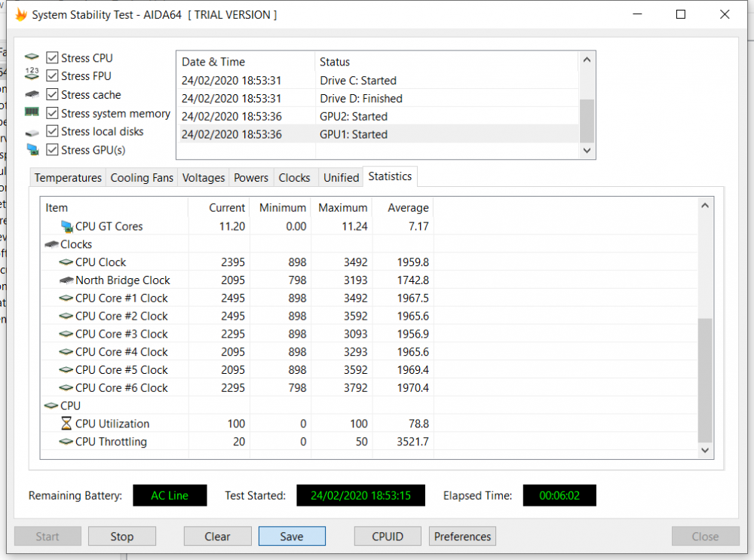Select the 'Drive C: Started' log entry
This screenshot has height=560, width=754.
point(378,81)
